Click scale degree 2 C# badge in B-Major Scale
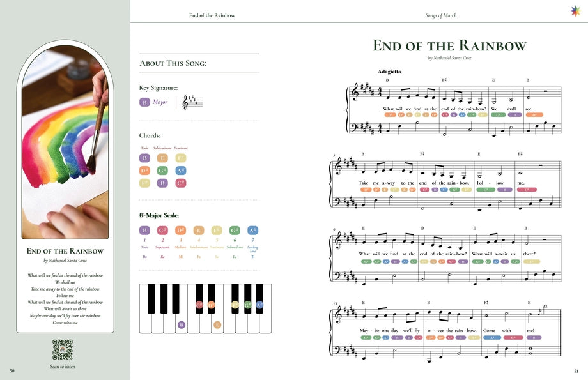Viewport: 588px width, 380px height. (x=162, y=231)
